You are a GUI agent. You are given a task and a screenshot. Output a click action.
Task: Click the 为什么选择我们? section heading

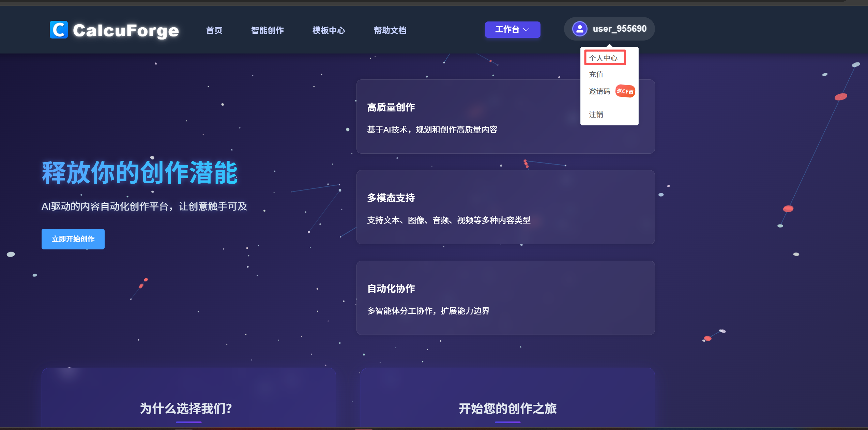(186, 408)
